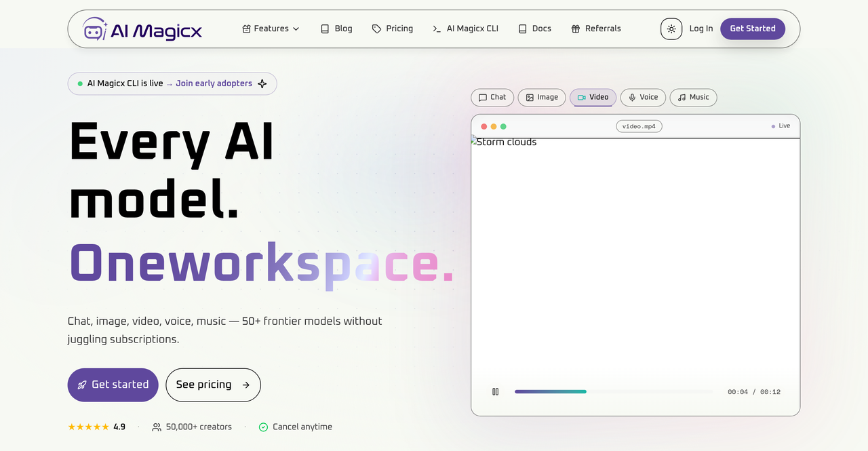Click the Get Started header button
This screenshot has width=868, height=451.
pyautogui.click(x=753, y=28)
